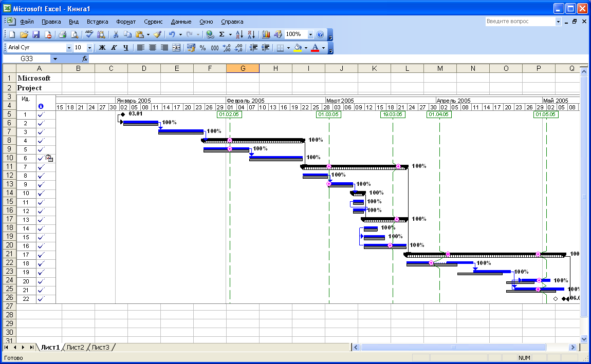Open the AutoSum functions dropdown arrow

[x=230, y=34]
